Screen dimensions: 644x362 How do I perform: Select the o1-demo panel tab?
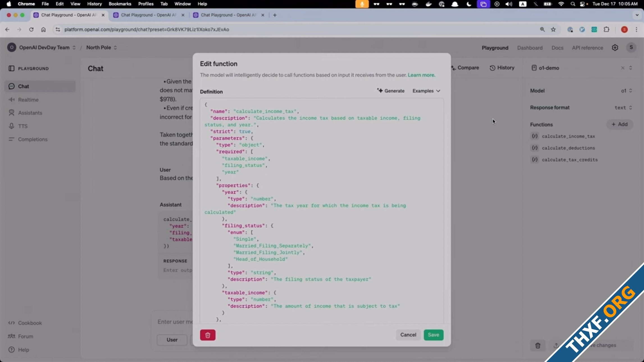coord(549,68)
